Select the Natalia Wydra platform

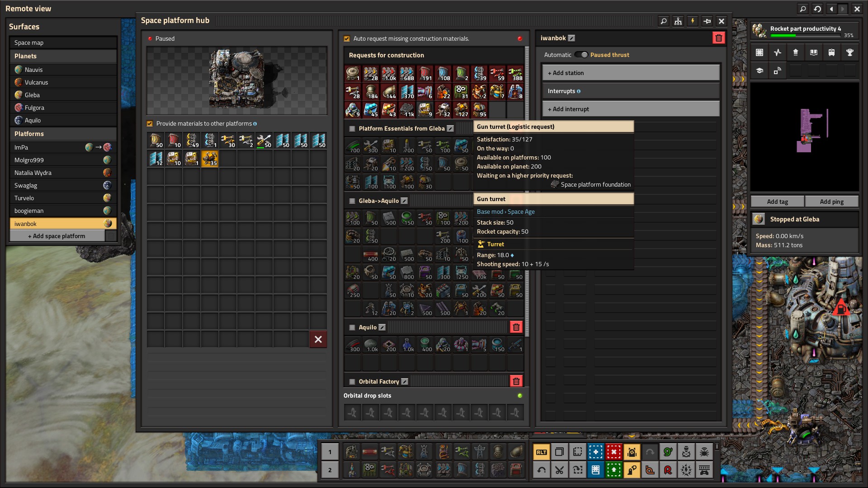click(63, 173)
